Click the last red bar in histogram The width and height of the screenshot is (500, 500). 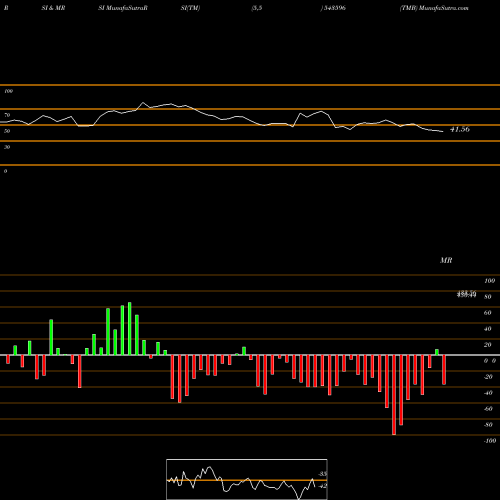(x=444, y=370)
